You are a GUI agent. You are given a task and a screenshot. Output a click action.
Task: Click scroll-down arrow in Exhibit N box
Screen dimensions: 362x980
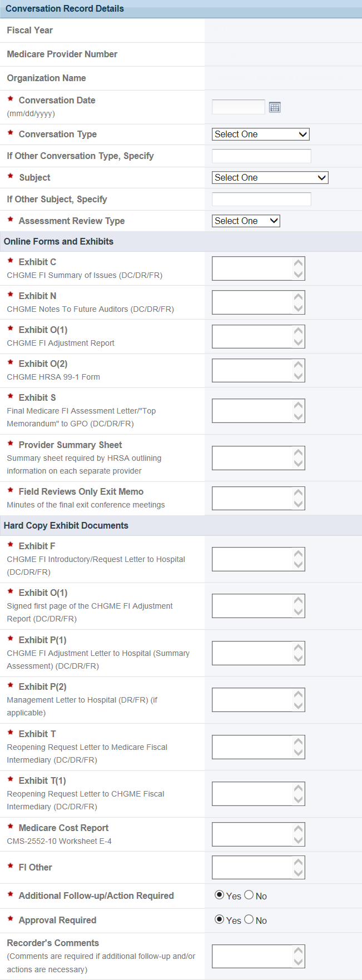pyautogui.click(x=299, y=309)
